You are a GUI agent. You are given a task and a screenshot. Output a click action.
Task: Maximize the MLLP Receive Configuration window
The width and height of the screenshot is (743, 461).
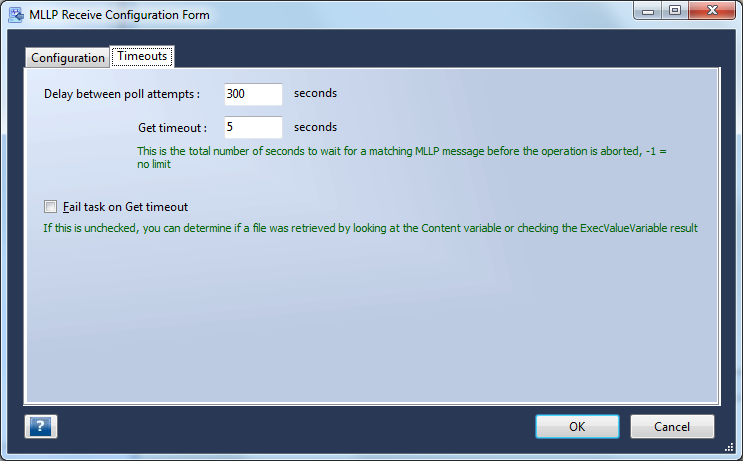pos(675,10)
